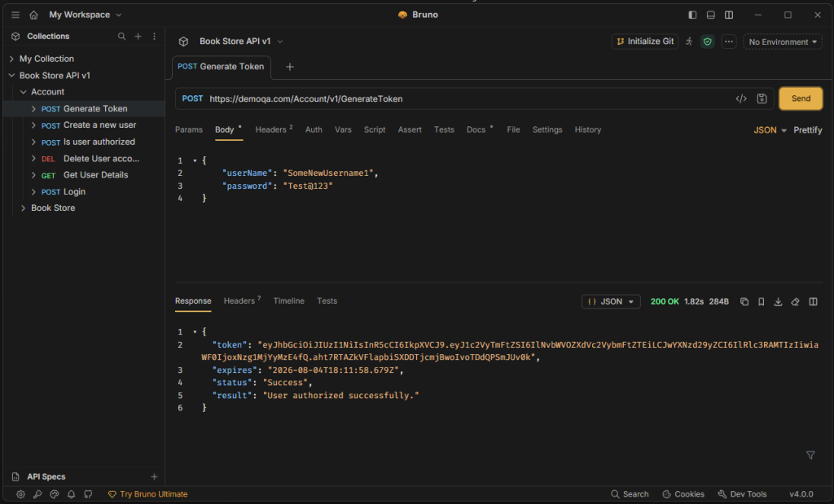
Task: Open the My Workspace dropdown
Action: (85, 15)
